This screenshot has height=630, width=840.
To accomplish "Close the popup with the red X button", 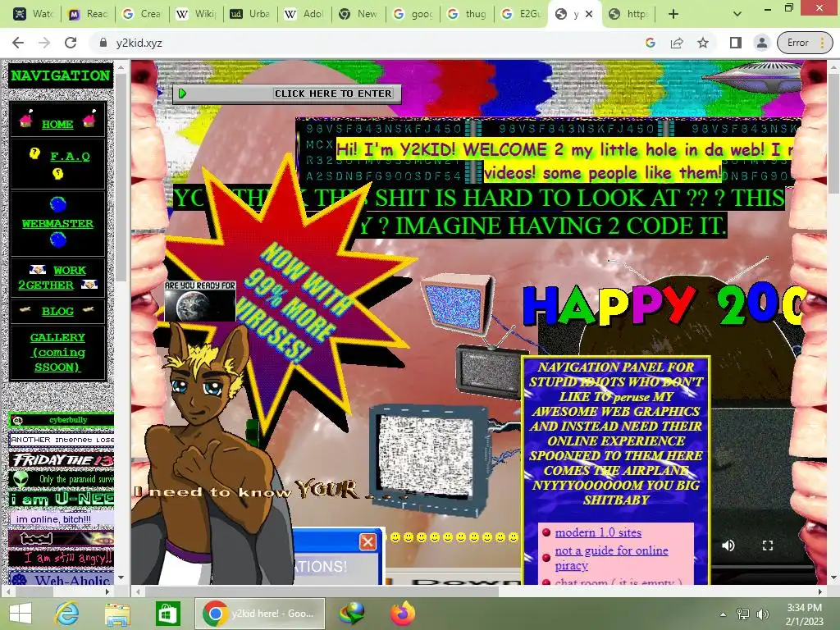I will coord(367,542).
